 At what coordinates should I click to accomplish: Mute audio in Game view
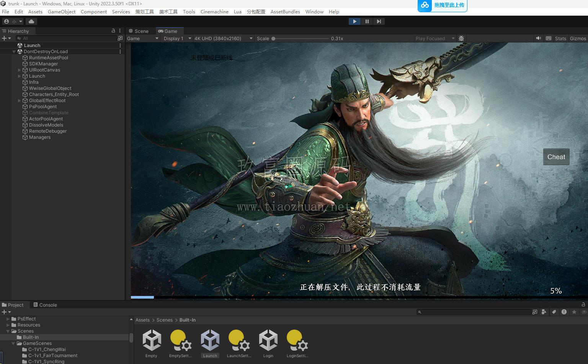[x=539, y=38]
